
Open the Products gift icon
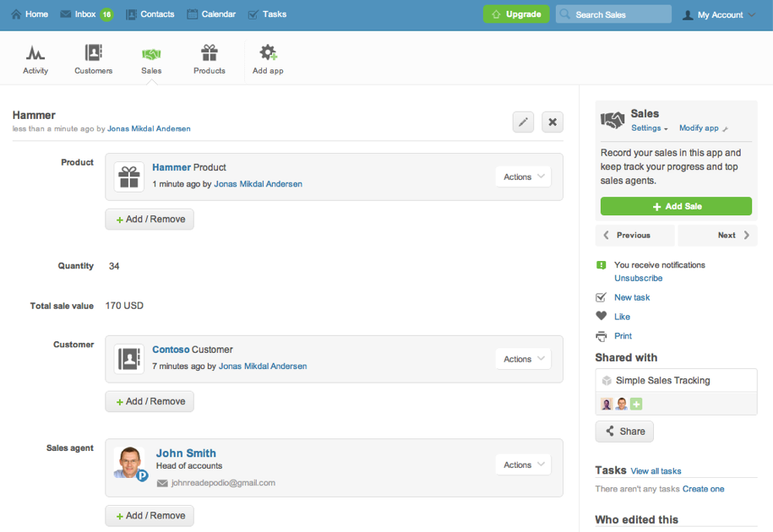[209, 54]
